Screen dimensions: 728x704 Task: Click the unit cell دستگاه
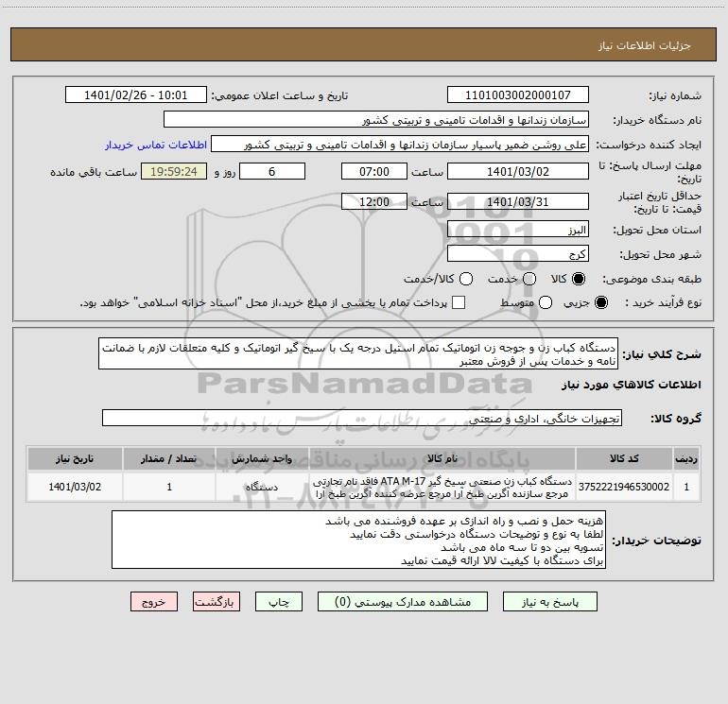262,487
